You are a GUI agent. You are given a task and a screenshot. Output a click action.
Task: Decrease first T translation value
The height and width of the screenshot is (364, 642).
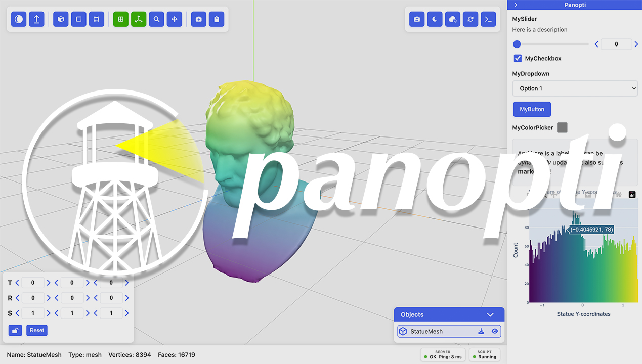tap(17, 283)
